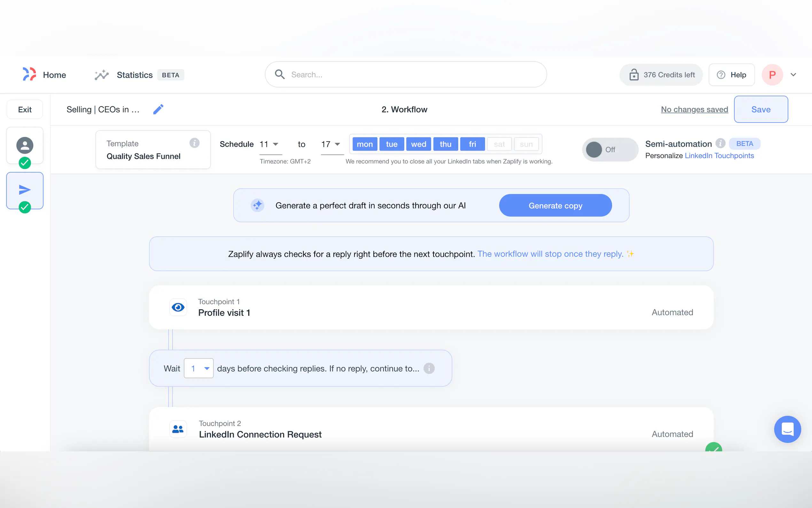
Task: Open the chat support bubble
Action: [787, 429]
